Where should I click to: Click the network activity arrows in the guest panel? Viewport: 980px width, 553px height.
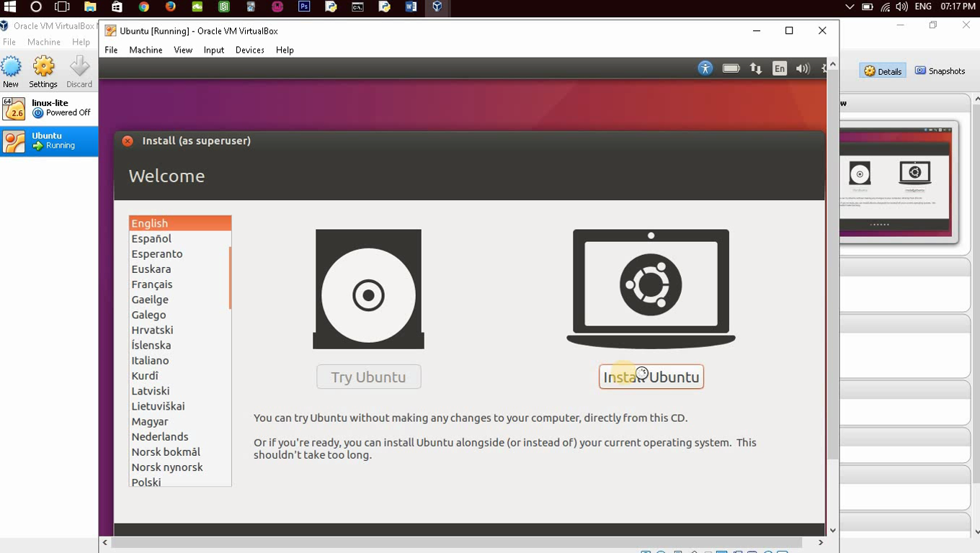click(755, 68)
